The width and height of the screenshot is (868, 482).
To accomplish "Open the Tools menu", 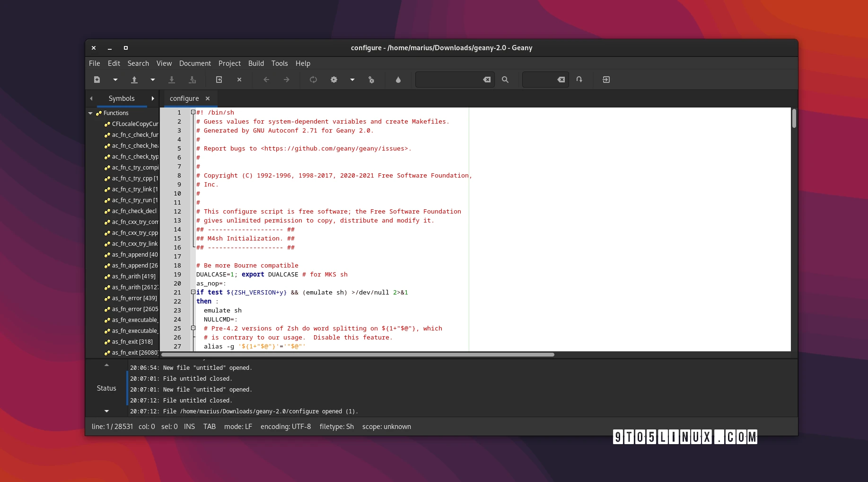I will 279,63.
